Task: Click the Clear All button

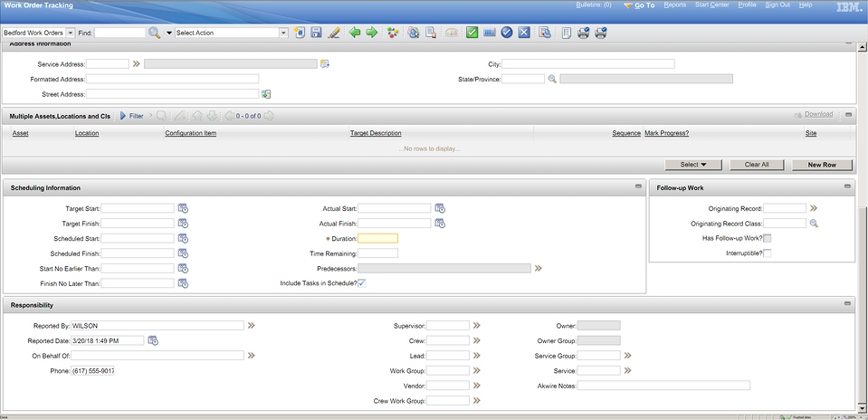Action: 757,165
